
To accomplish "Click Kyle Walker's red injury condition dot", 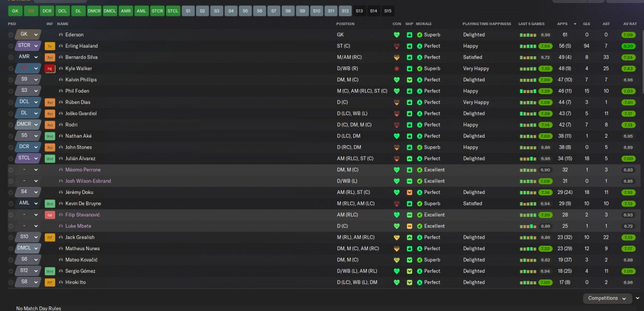I will (x=396, y=68).
